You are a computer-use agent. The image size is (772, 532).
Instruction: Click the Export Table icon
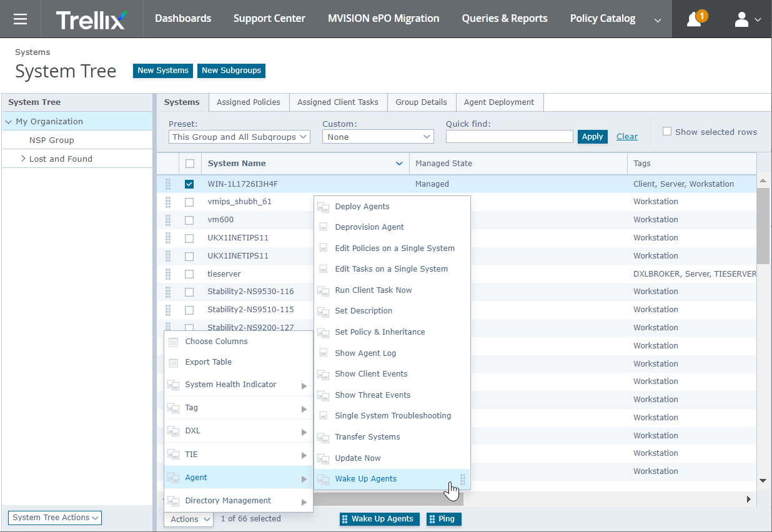[174, 362]
